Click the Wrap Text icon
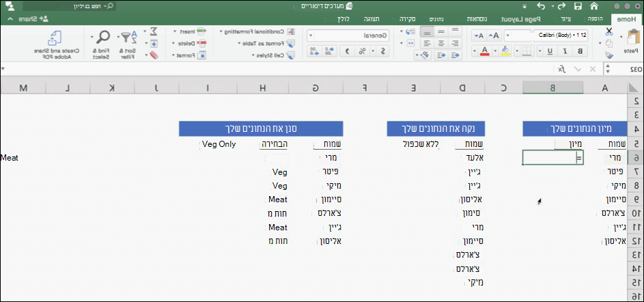This screenshot has height=302, width=644. pos(410,31)
